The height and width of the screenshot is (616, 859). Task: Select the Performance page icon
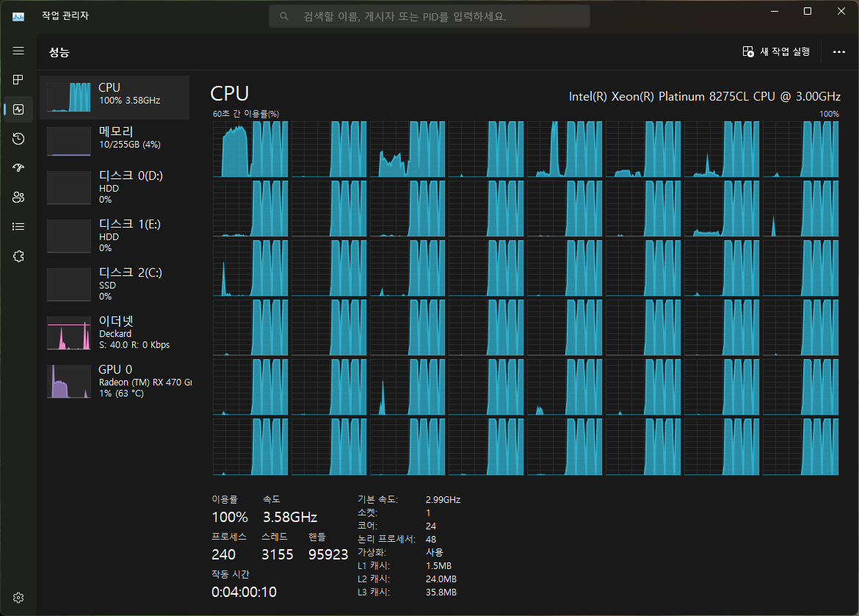[x=18, y=109]
